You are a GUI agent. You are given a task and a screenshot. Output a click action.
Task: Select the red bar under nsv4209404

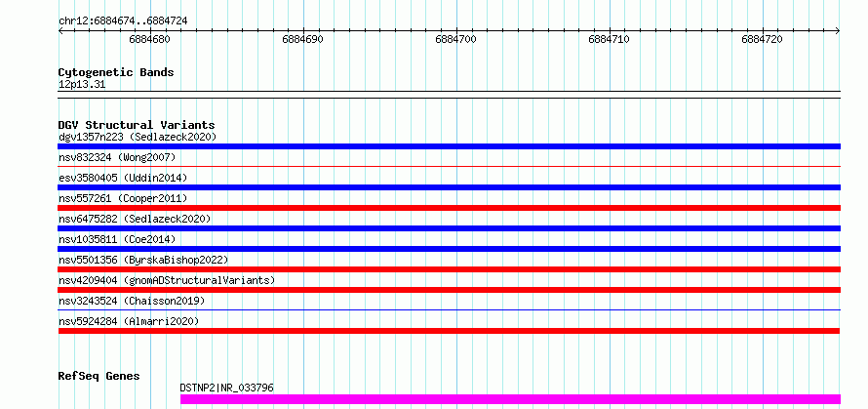point(449,290)
